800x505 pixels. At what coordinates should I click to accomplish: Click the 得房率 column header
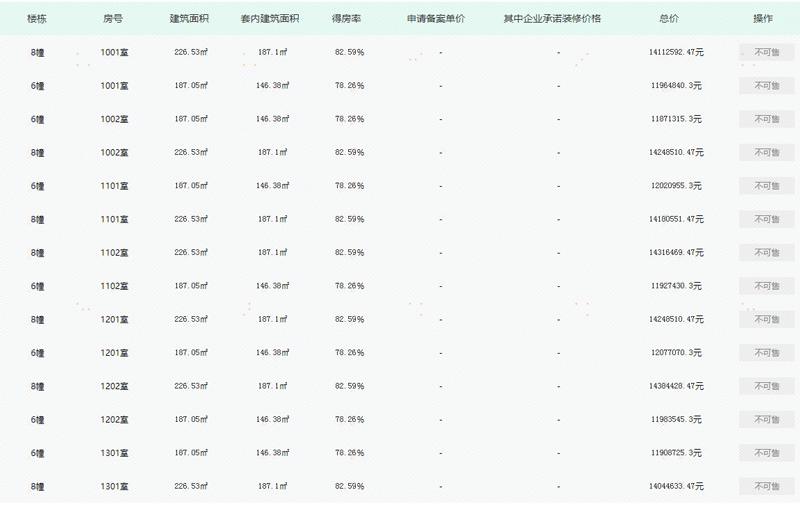tap(348, 19)
